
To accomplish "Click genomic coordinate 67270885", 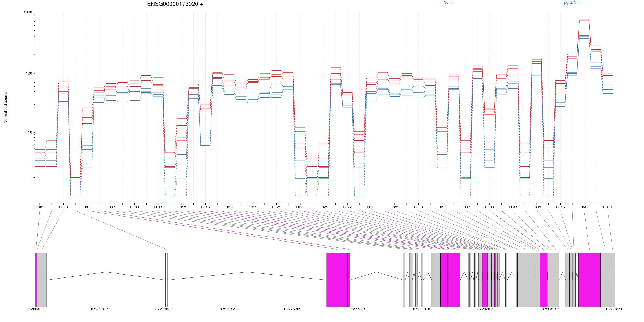I will coord(164,309).
